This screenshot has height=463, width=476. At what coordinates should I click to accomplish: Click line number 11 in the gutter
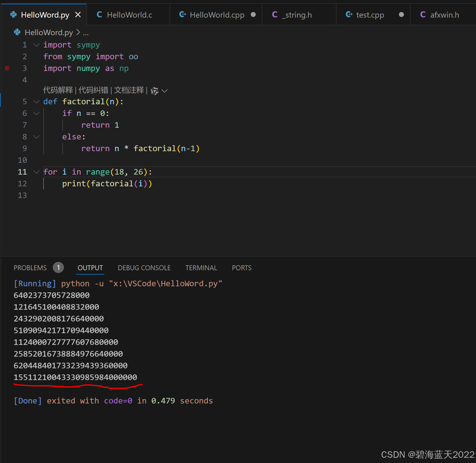pyautogui.click(x=22, y=172)
